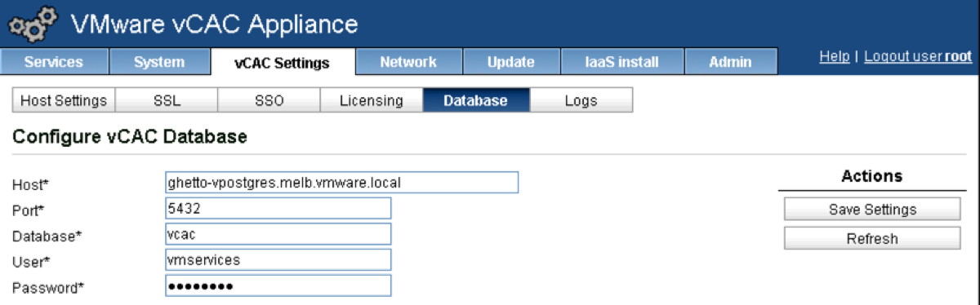The width and height of the screenshot is (980, 305).
Task: Click the Database field containing vcac
Action: click(278, 234)
